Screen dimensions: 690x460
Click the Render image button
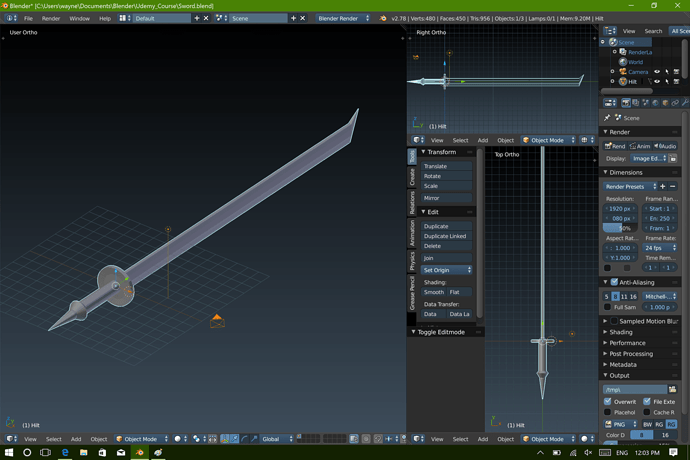[615, 146]
